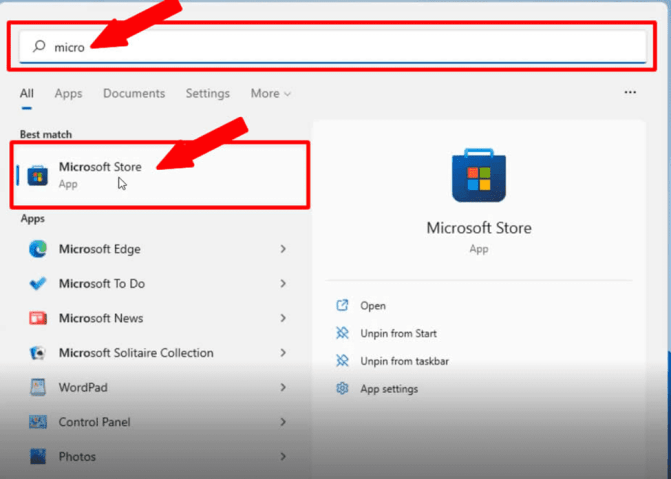Screen dimensions: 671x479
Task: Click the Photos app icon
Action: [x=38, y=457]
